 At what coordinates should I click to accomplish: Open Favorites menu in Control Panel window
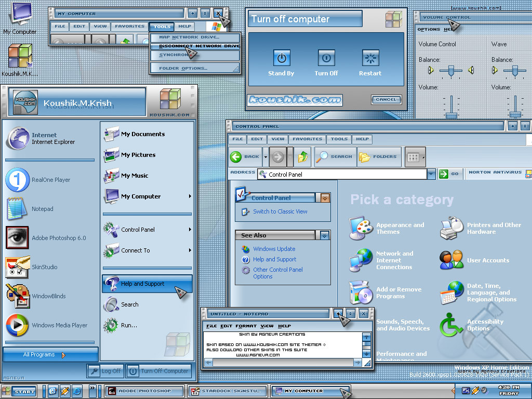(308, 139)
